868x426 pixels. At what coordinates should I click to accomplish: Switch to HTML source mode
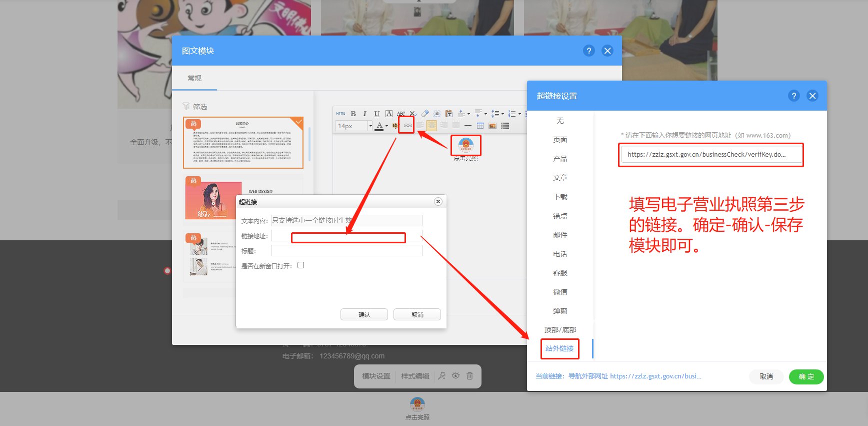340,114
